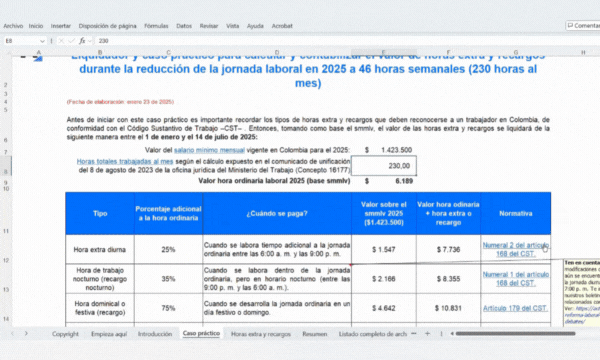600x360 pixels.
Task: Click the previous sheet arrow
Action: 12,334
